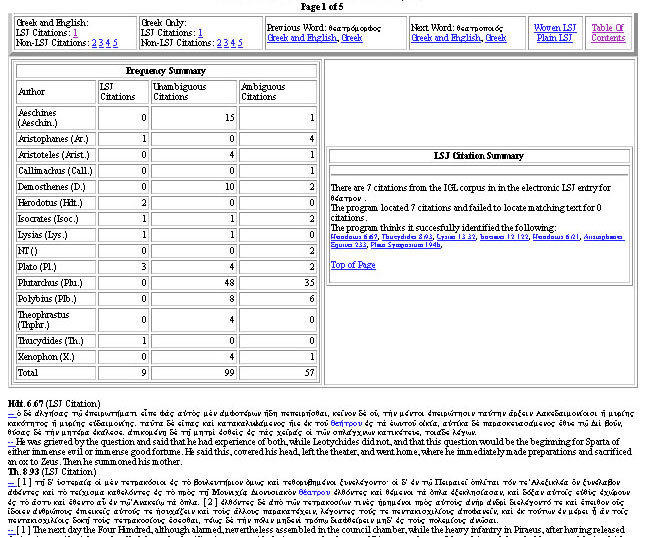The width and height of the screenshot is (646, 537).
Task: Select the 'Xenophon (X.)' author cell
Action: [56, 357]
